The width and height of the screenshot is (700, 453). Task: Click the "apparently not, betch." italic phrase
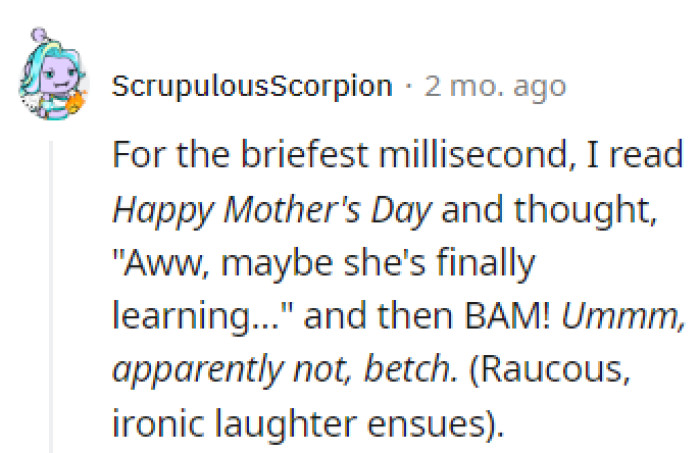[x=285, y=373]
